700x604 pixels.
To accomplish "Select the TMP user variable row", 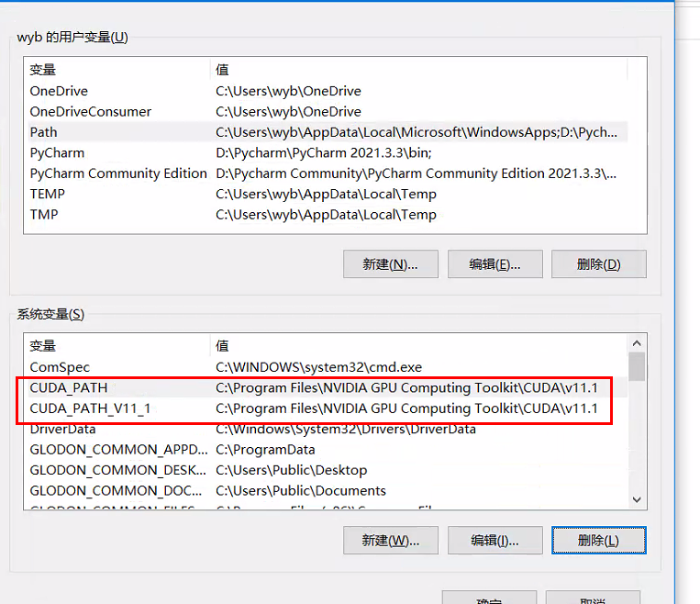I will coord(328,215).
